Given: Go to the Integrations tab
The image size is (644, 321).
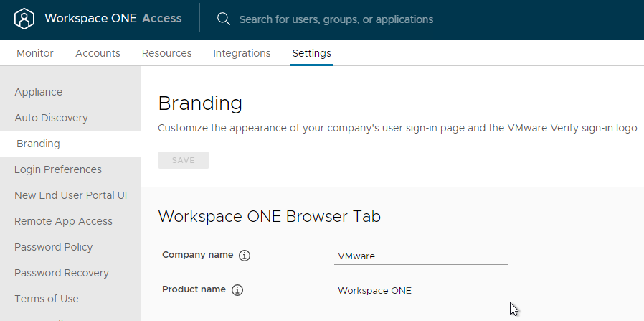Looking at the screenshot, I should (x=242, y=53).
